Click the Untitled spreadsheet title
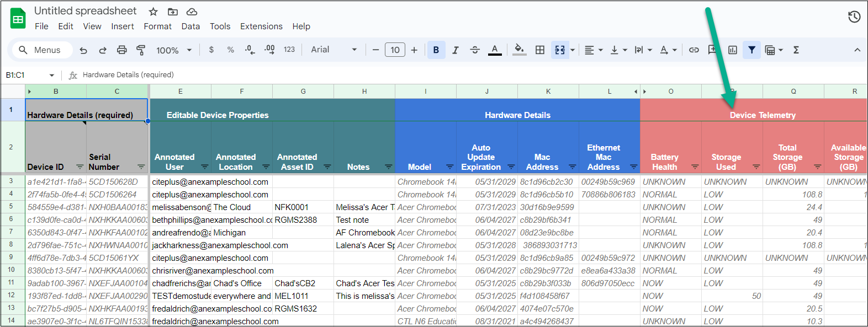Screen dimensions: 868x327 86,11
